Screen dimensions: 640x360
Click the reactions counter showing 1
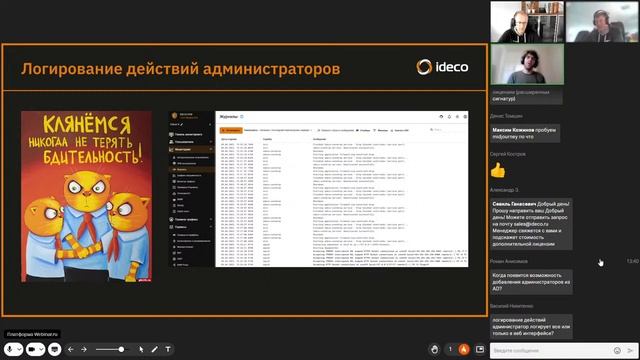[x=450, y=349]
